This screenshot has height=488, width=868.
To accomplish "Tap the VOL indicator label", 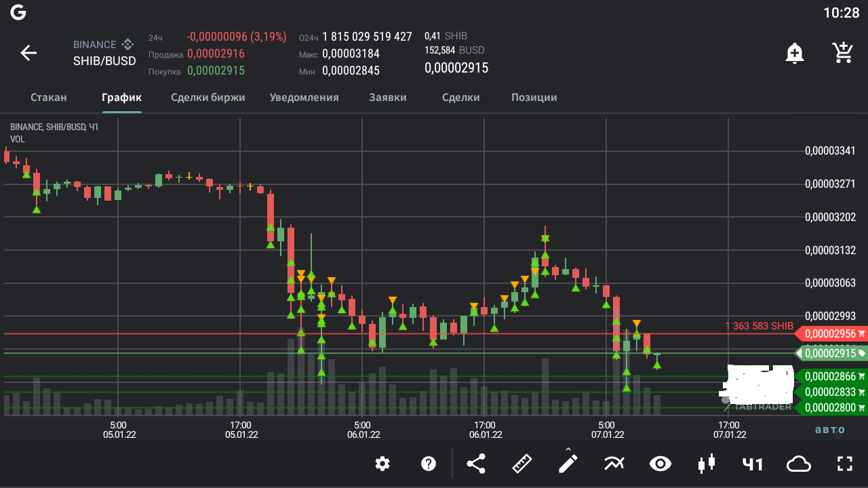I will click(18, 139).
